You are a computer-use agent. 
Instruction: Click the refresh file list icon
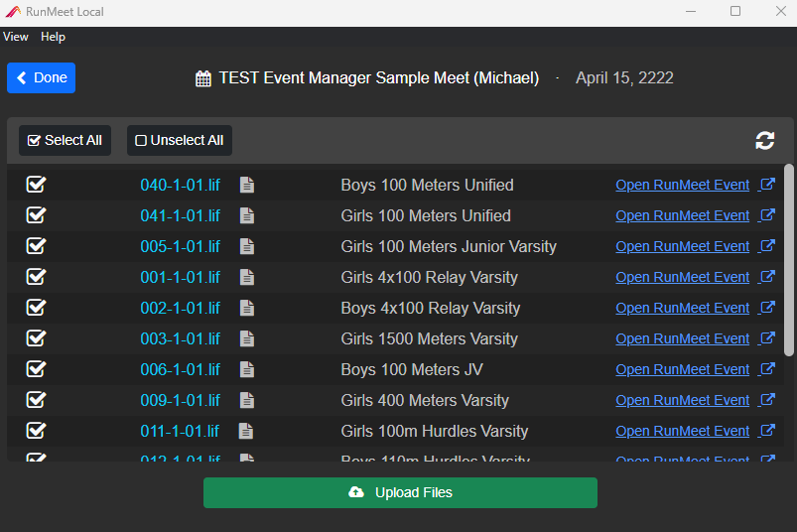[764, 140]
